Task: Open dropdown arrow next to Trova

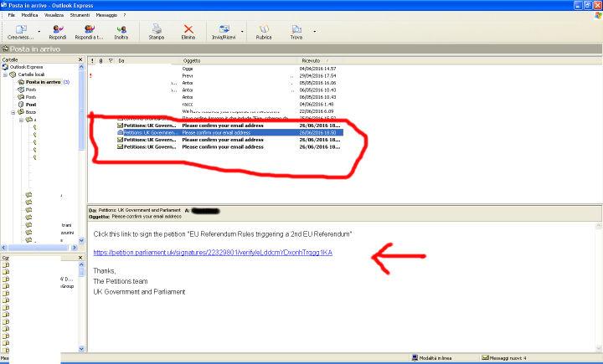Action: tap(315, 31)
